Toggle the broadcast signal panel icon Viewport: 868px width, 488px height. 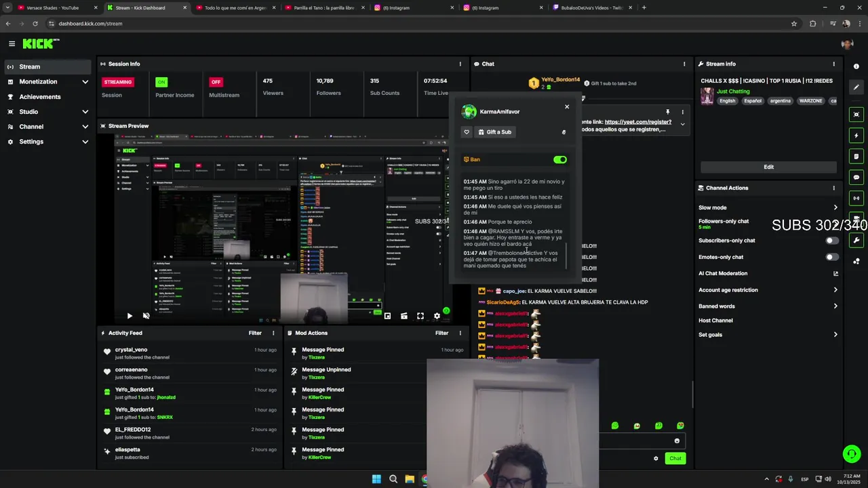[x=856, y=199]
